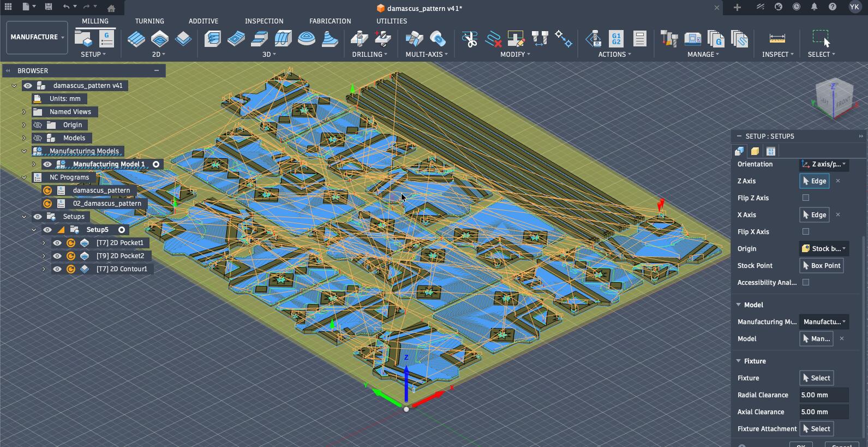Select the Swarf multi-axis icon
868x447 pixels.
point(415,39)
